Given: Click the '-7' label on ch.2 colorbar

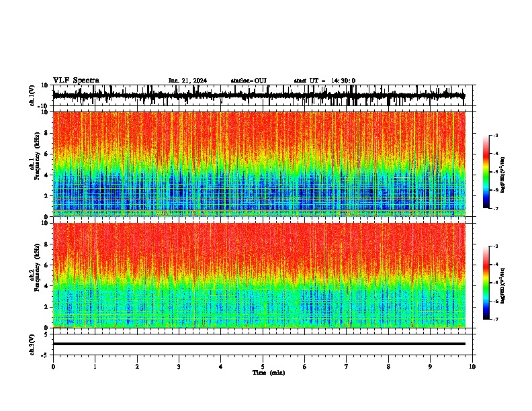Looking at the screenshot, I should (x=495, y=320).
